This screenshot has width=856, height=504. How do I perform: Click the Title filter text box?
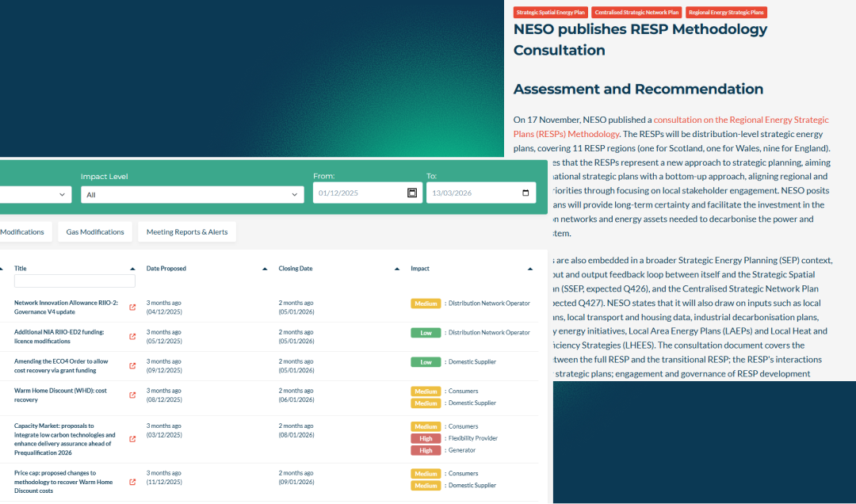75,281
